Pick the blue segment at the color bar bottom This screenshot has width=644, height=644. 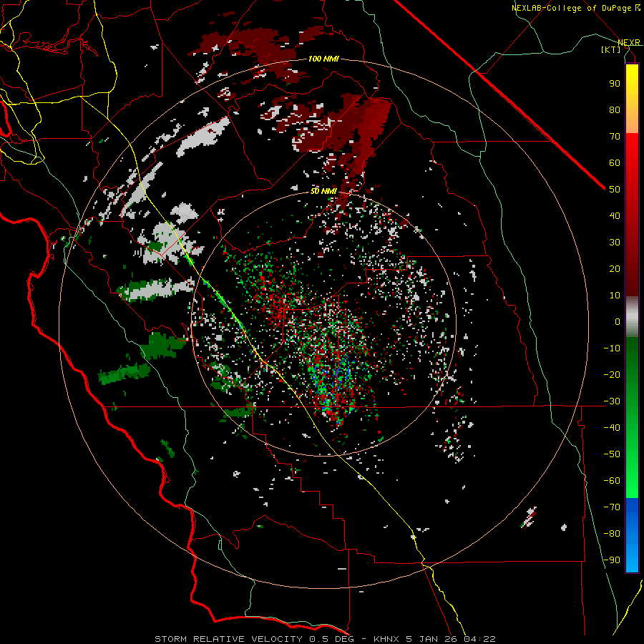632,535
